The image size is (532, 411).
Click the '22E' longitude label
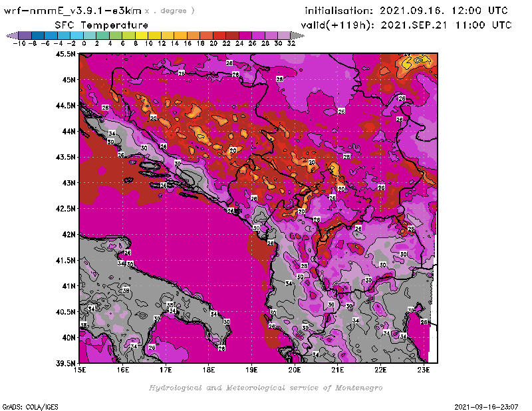point(380,370)
